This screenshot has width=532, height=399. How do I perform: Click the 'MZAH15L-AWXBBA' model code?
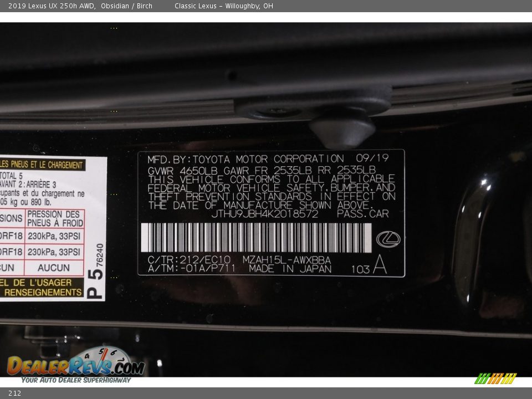pos(287,260)
